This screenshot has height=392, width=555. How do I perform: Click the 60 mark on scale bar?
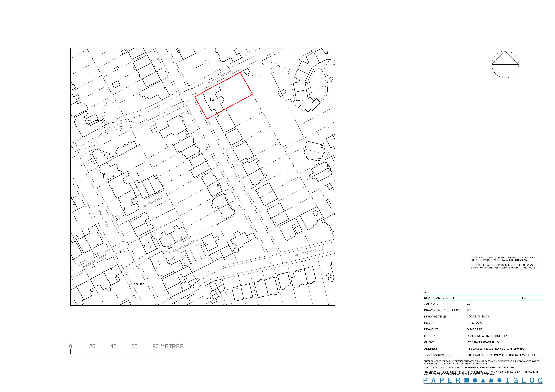coord(134,346)
